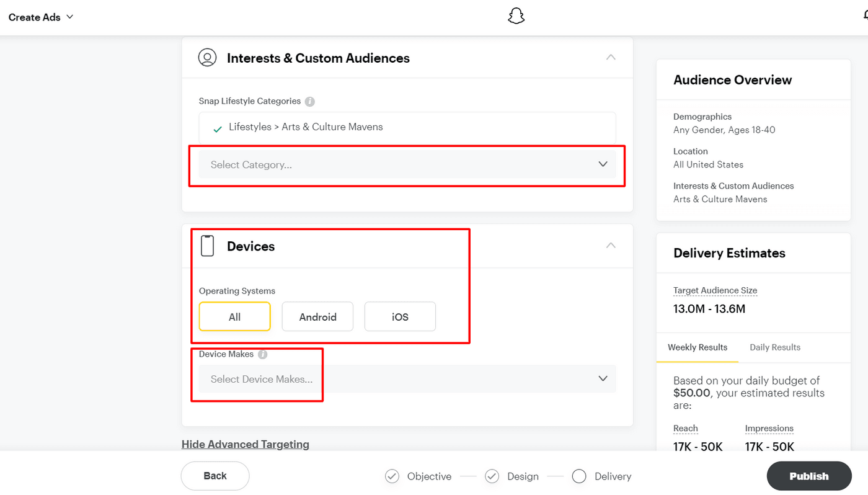Click the completed Design step checkmark

492,476
